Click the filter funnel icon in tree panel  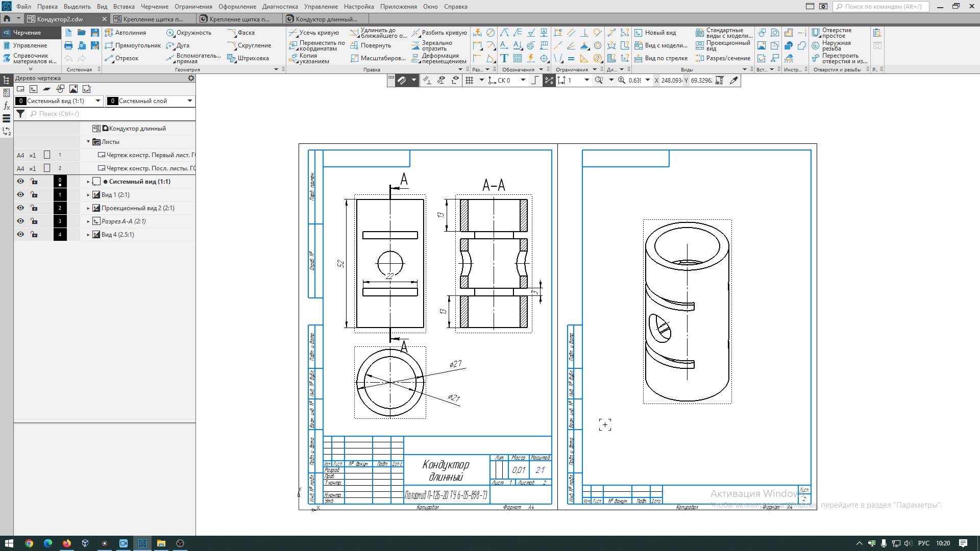20,114
